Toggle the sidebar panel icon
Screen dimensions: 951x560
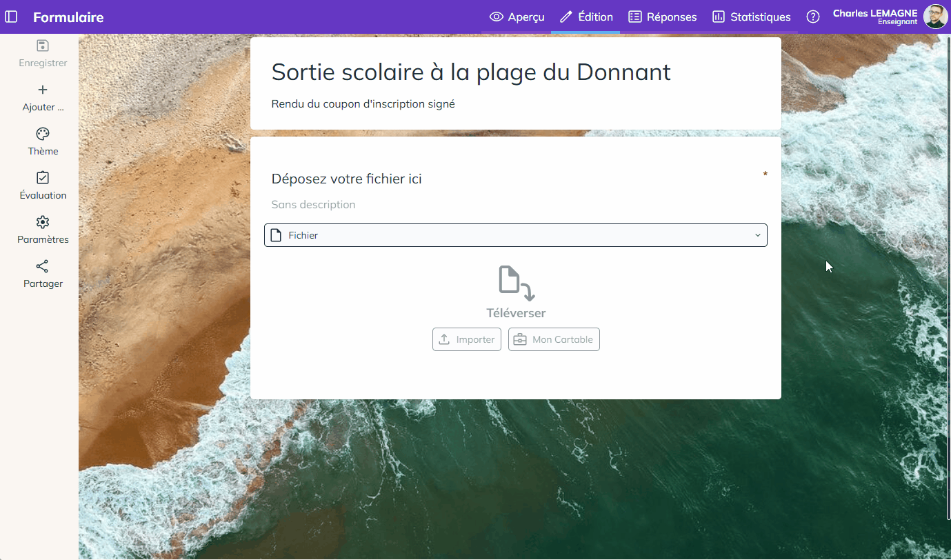(11, 17)
